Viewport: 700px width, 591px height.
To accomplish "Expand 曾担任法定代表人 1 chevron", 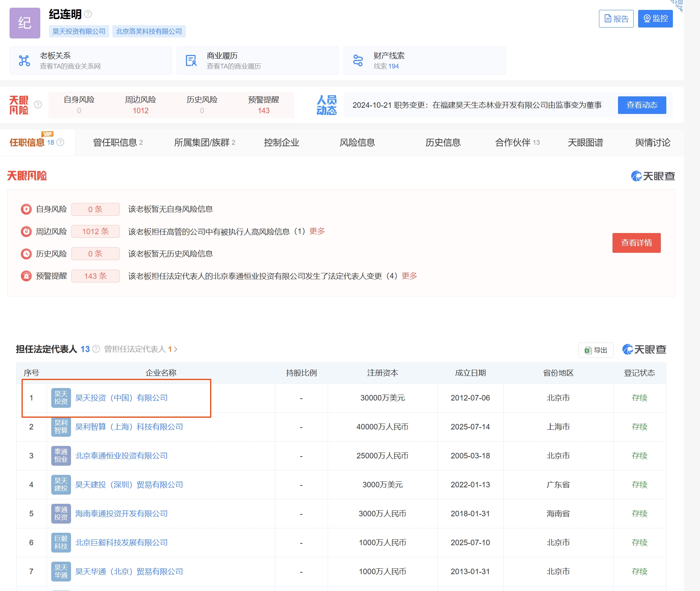I will point(176,350).
